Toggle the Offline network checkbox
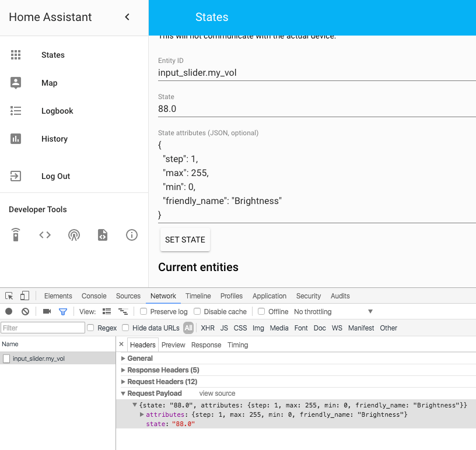 pos(261,311)
